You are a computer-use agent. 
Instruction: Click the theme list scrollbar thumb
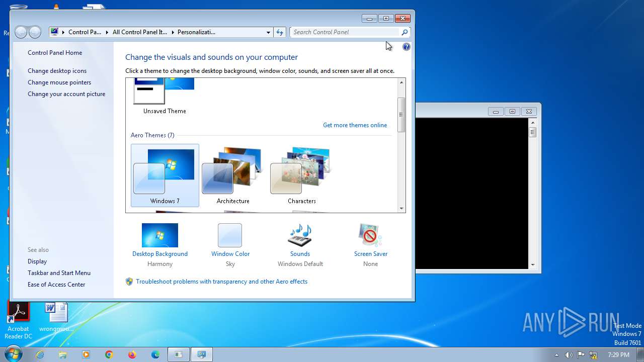tap(401, 115)
